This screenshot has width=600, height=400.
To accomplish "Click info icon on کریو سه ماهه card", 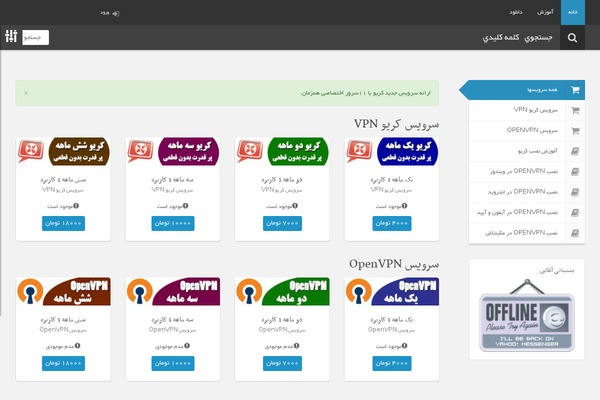I will tap(186, 206).
